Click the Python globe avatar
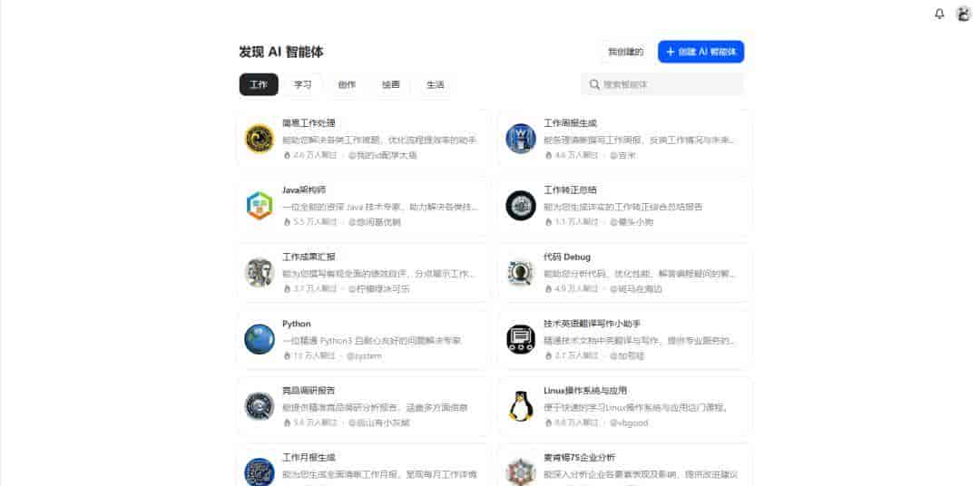Screen dimensions: 980x486 260,339
